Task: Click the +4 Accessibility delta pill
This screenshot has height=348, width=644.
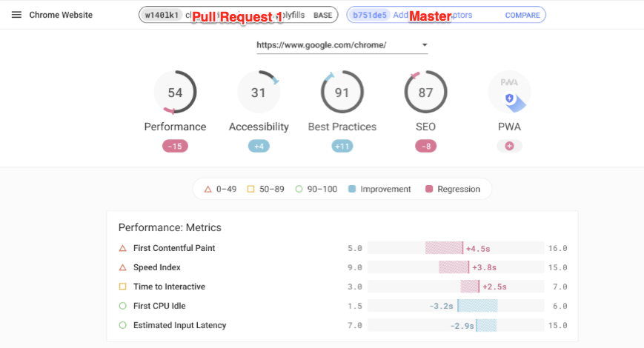Action: tap(259, 146)
